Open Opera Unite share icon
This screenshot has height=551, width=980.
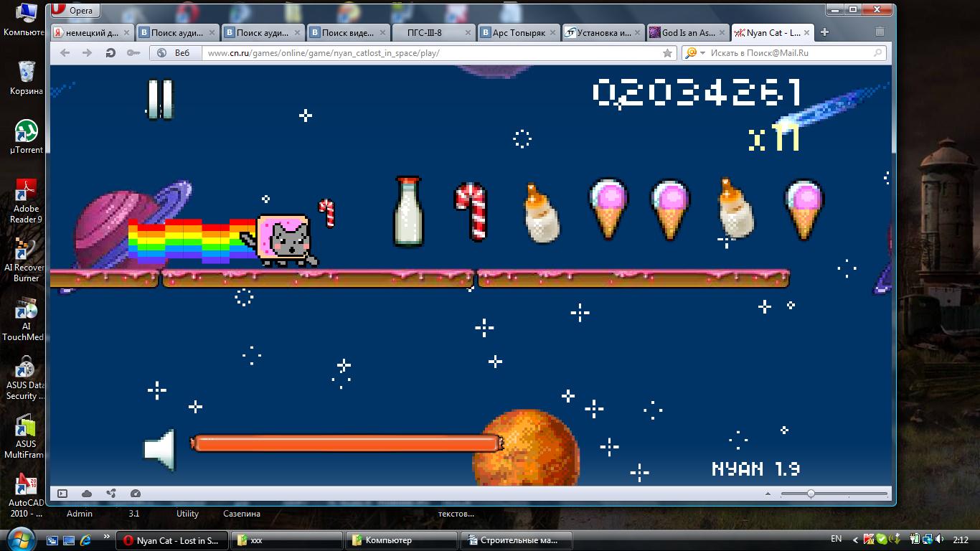click(111, 494)
